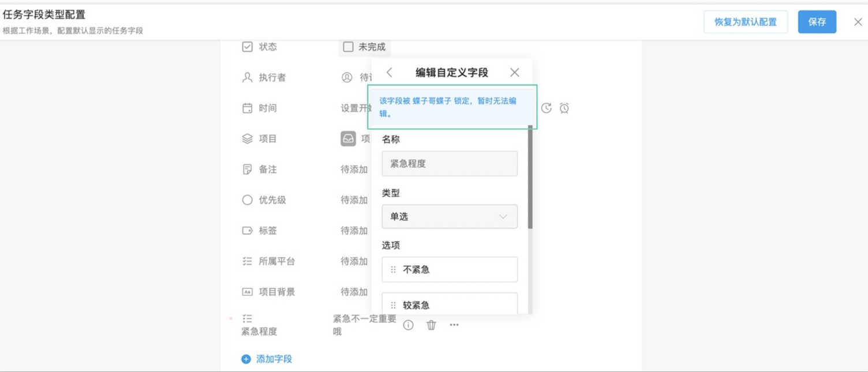Click the 名称 input field with 紧急程度

coord(450,163)
